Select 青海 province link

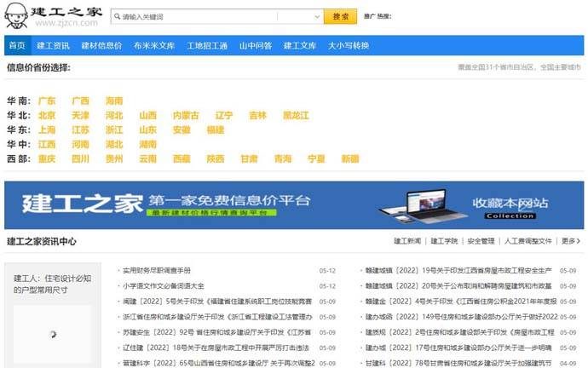click(283, 159)
